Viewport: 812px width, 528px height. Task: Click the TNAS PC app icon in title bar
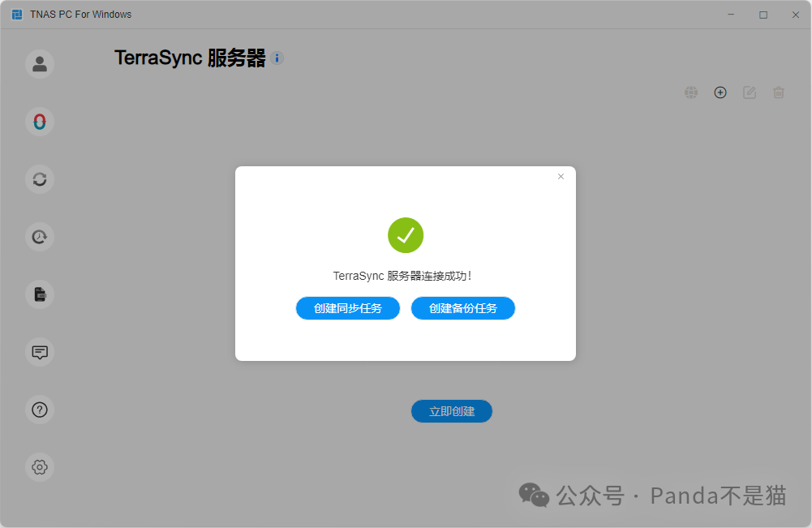[x=17, y=15]
